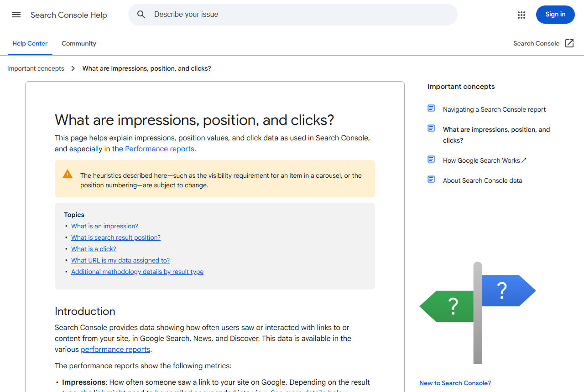Click the signpost question mark illustration

click(478, 313)
